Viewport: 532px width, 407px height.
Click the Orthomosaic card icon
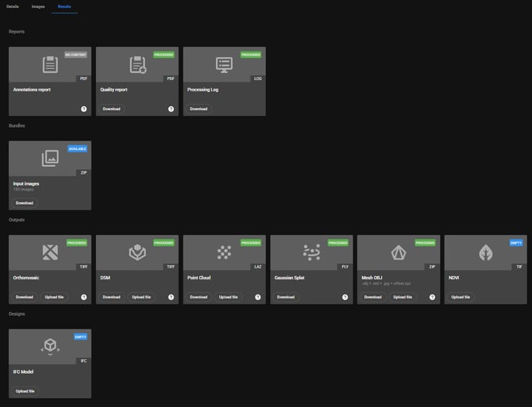pyautogui.click(x=50, y=252)
